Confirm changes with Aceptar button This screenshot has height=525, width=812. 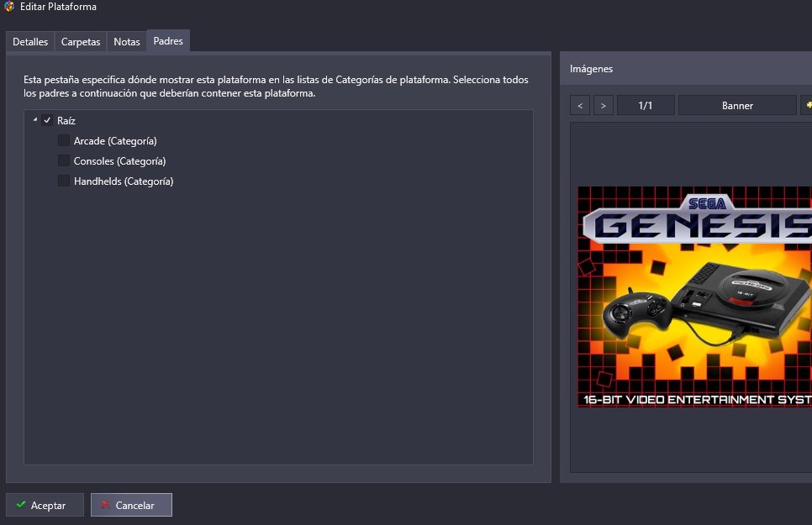coord(45,505)
